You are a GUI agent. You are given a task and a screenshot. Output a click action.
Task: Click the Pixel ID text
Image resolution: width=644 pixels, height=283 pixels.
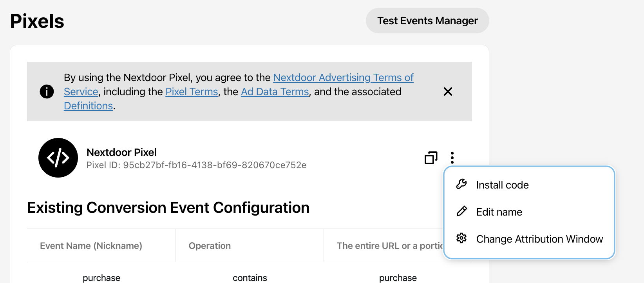(196, 165)
